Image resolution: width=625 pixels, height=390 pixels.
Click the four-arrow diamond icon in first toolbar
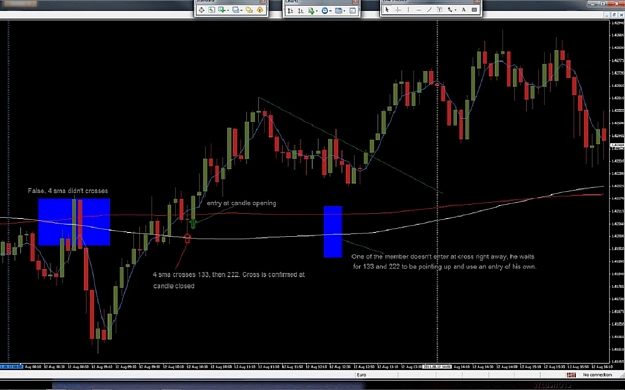[x=202, y=10]
